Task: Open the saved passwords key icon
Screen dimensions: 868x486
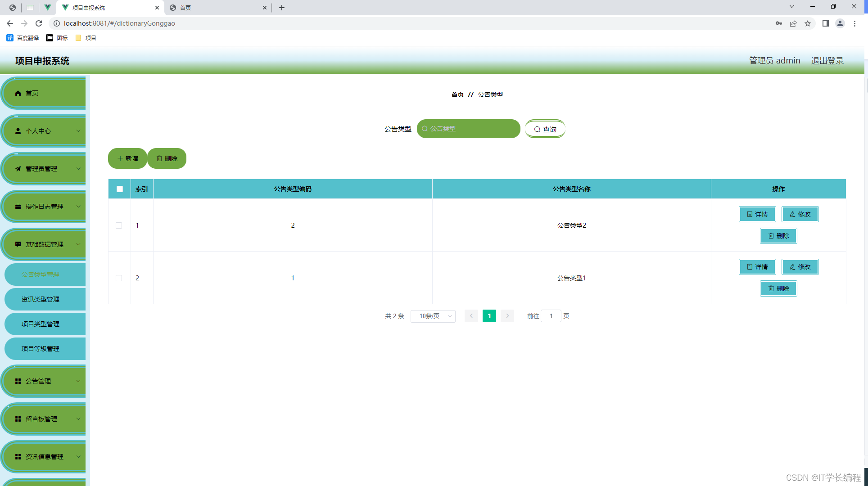Action: coord(779,23)
